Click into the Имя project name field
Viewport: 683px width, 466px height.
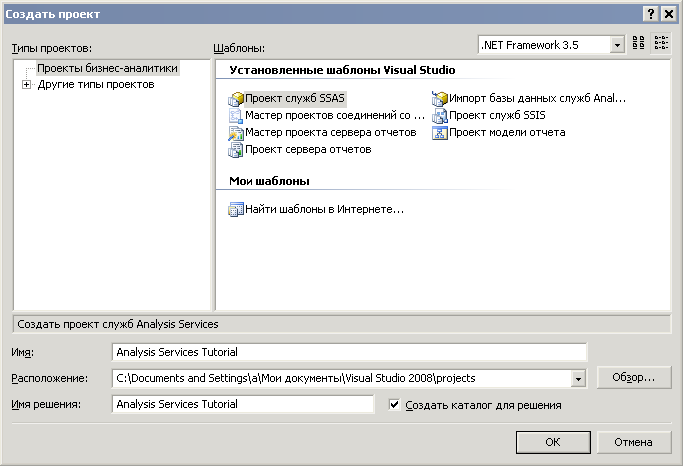click(x=349, y=352)
